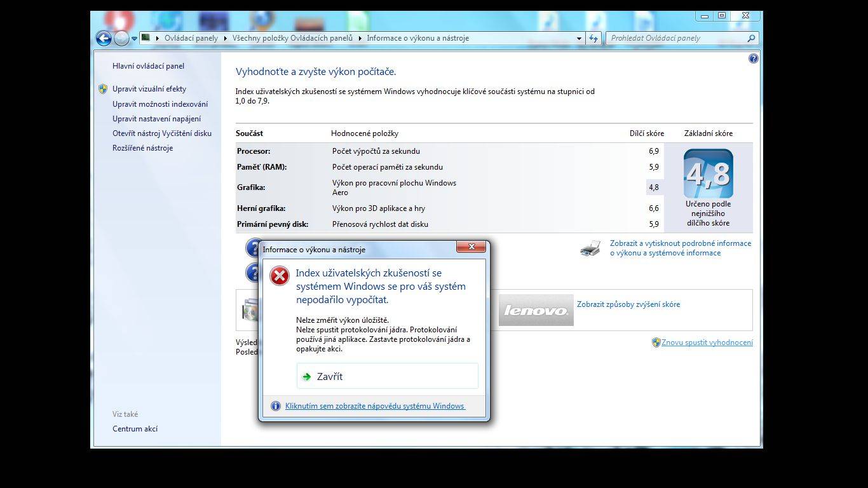This screenshot has height=488, width=868.
Task: Click the highlighted 4,8 graphics subscore
Action: (654, 187)
